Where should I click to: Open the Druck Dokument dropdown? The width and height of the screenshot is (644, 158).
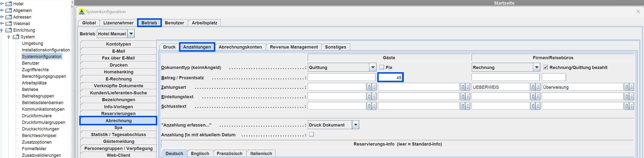pyautogui.click(x=356, y=125)
